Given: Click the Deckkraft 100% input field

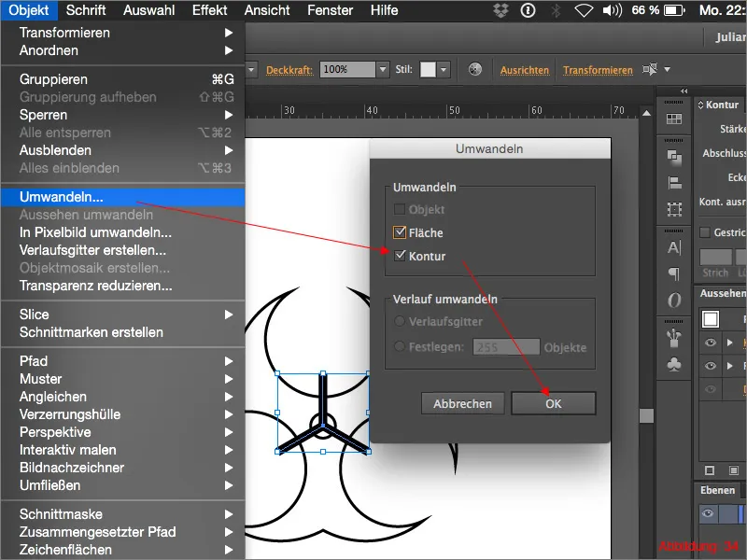Looking at the screenshot, I should [x=347, y=69].
